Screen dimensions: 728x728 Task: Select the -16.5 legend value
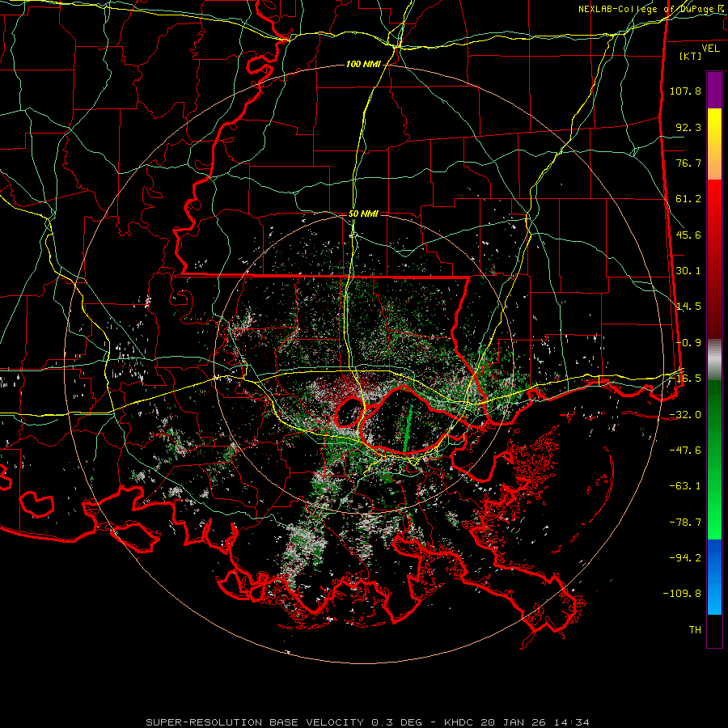coord(685,379)
